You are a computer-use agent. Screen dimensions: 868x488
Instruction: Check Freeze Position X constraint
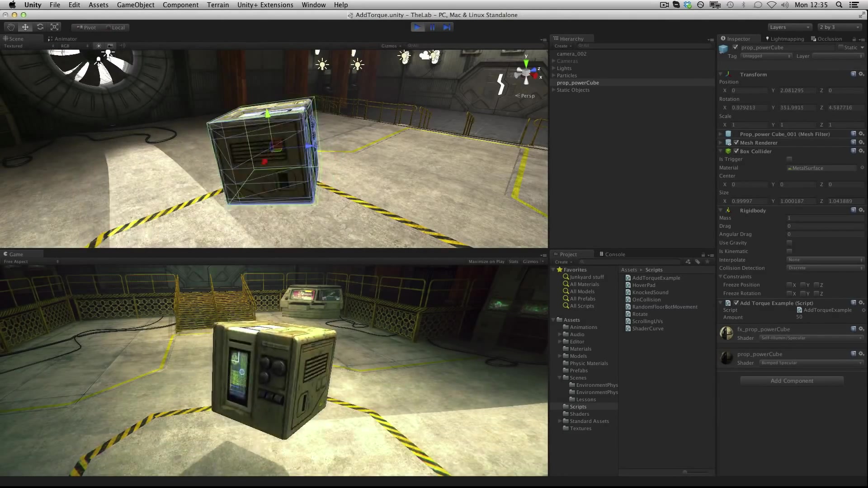point(791,285)
